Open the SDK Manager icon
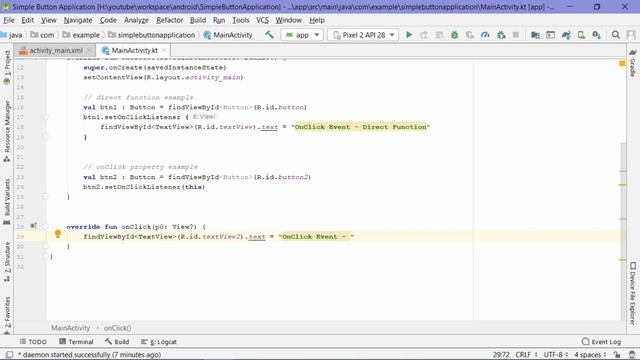The image size is (640, 360). [596, 35]
